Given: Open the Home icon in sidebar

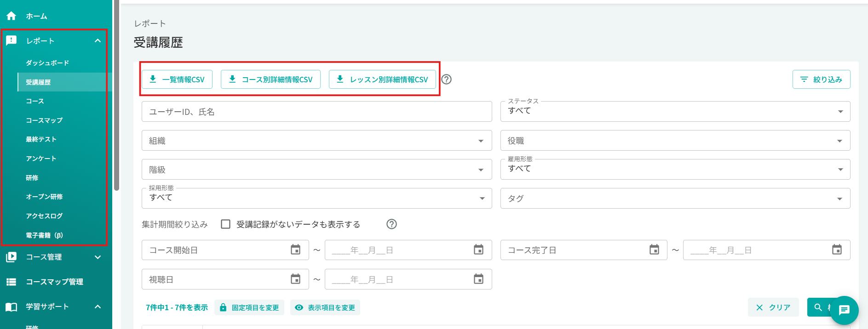Looking at the screenshot, I should 11,16.
